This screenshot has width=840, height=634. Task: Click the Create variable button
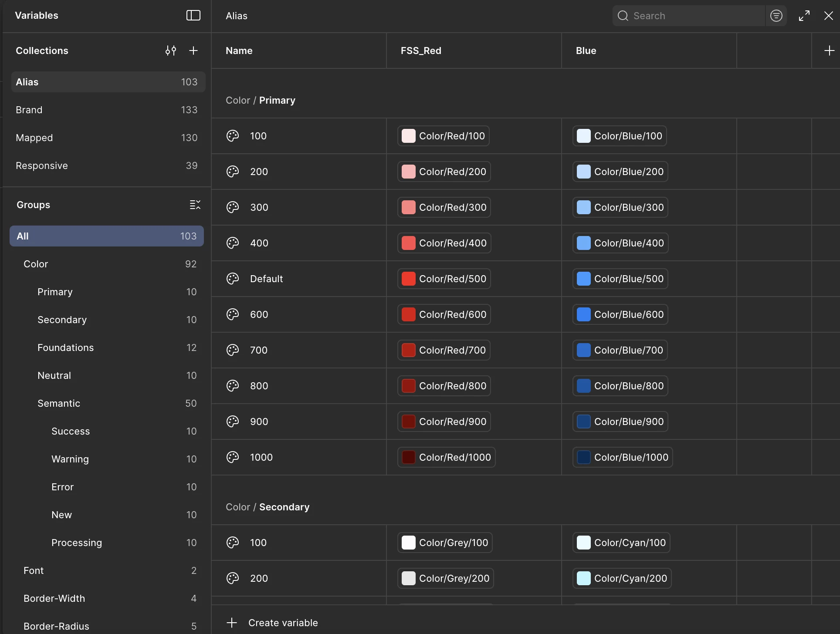tap(272, 623)
